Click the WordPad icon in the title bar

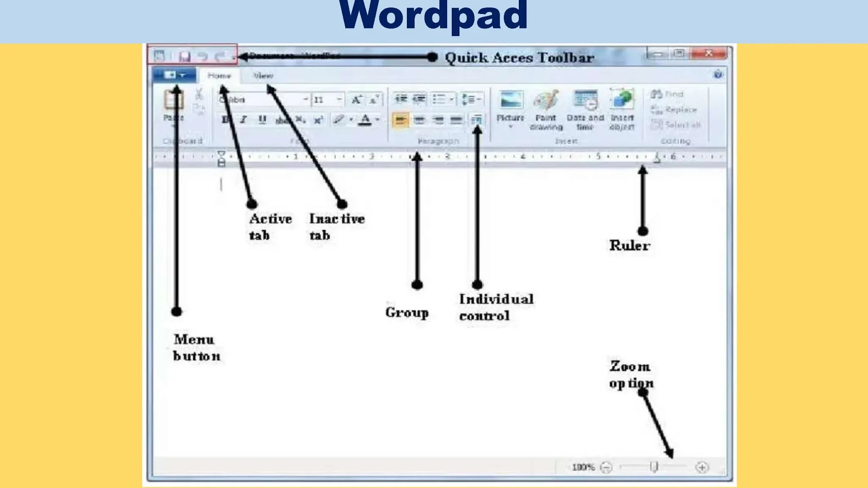click(x=159, y=56)
